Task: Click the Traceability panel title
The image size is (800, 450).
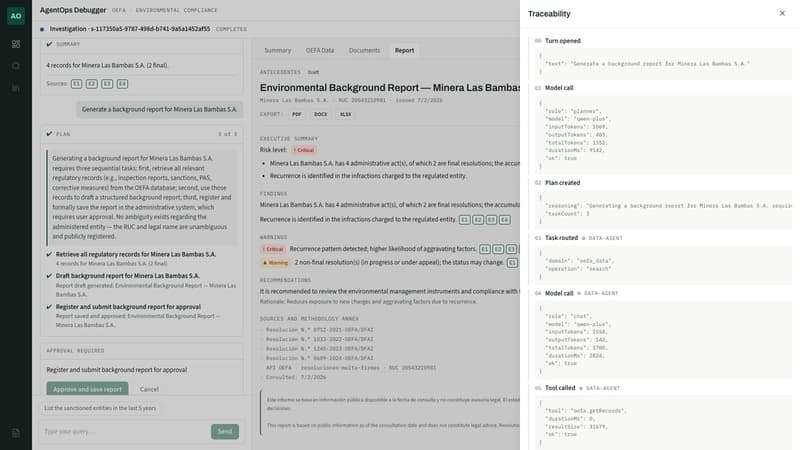Action: pyautogui.click(x=549, y=14)
